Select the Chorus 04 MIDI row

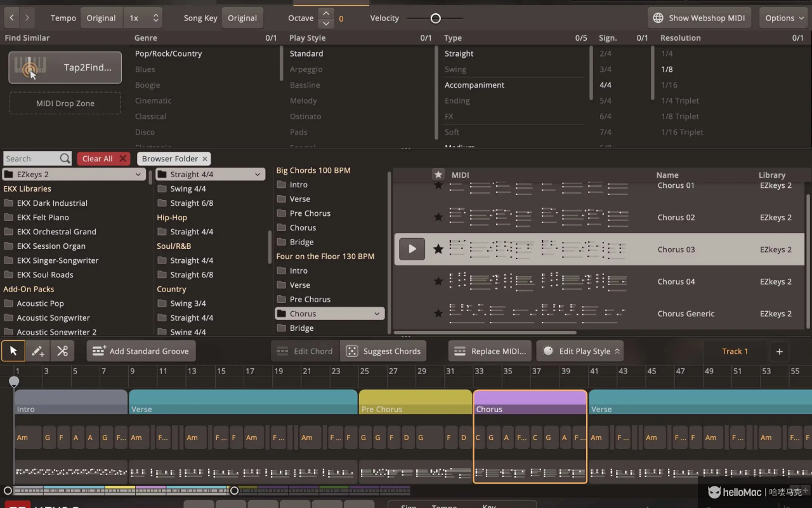tap(599, 281)
